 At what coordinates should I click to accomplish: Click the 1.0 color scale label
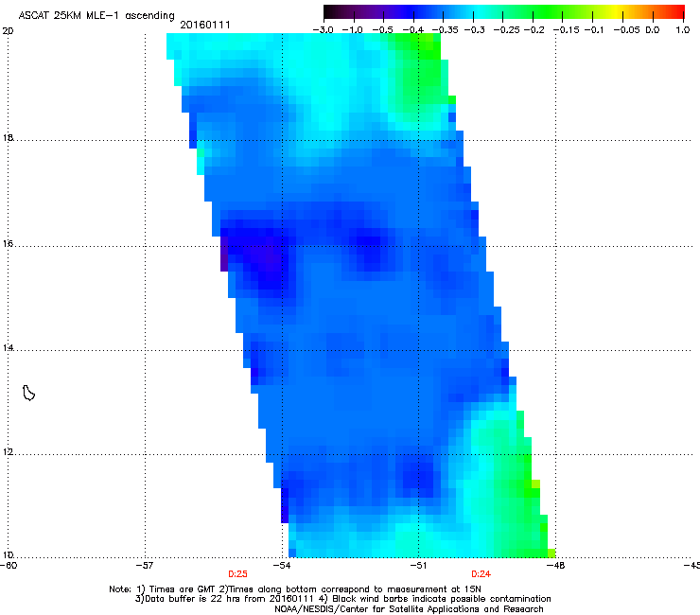coord(683,30)
